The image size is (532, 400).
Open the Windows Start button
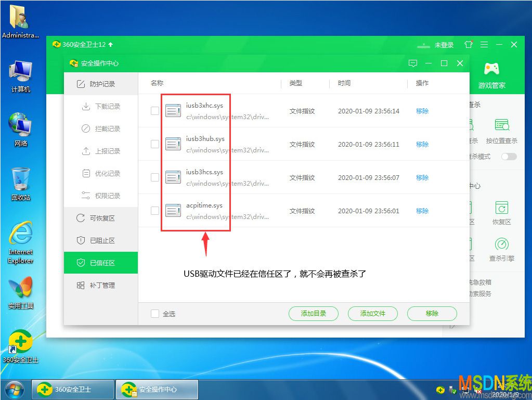click(14, 390)
